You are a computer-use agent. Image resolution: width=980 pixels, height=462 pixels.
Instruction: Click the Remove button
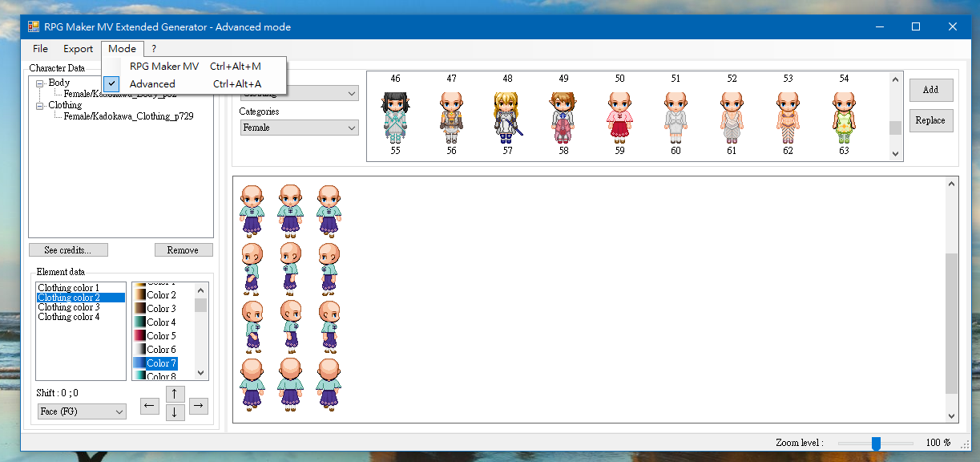[x=183, y=250]
